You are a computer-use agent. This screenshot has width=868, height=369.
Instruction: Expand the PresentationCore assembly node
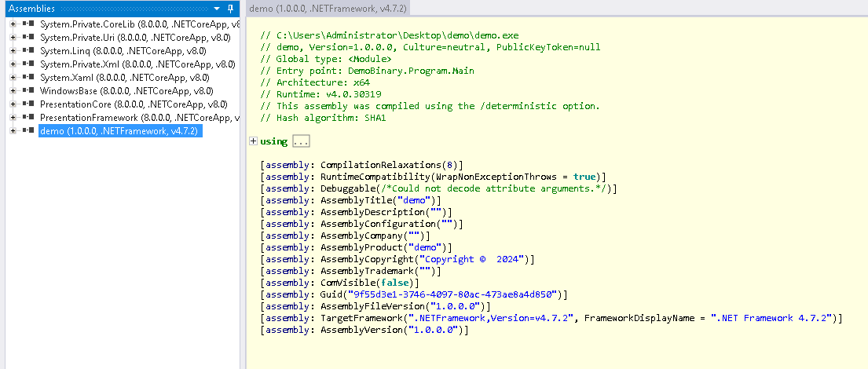[x=13, y=104]
